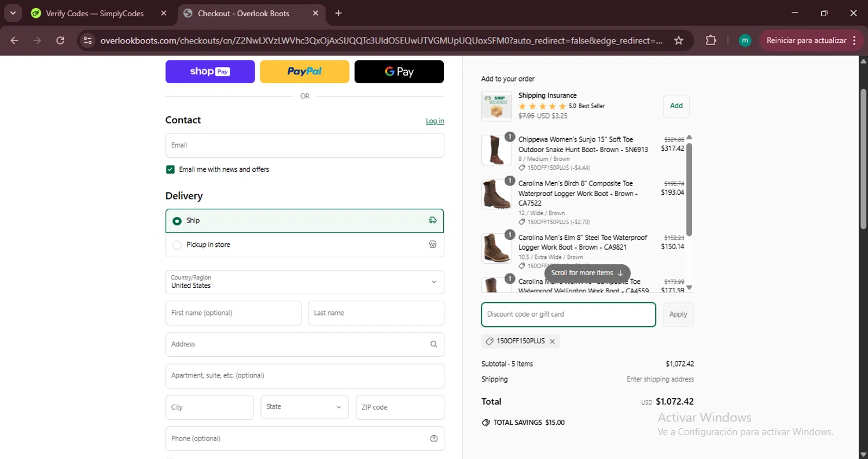Click the Carolina Birch boot thumbnail
The width and height of the screenshot is (868, 459).
[496, 194]
